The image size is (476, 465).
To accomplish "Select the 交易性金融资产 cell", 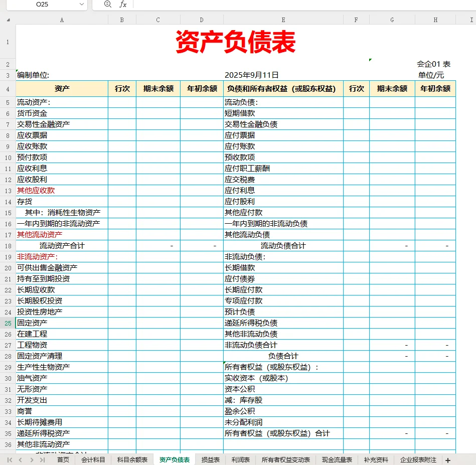I will click(62, 124).
